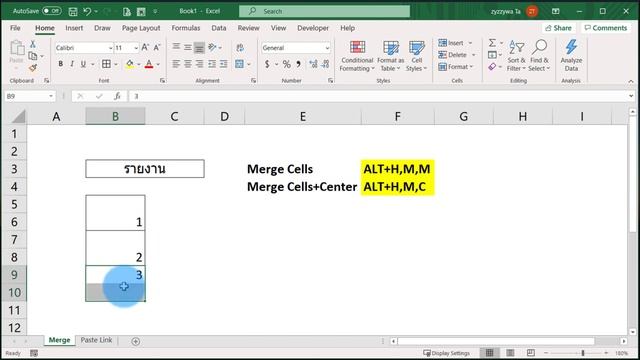Apply the red Font Color

(x=149, y=64)
